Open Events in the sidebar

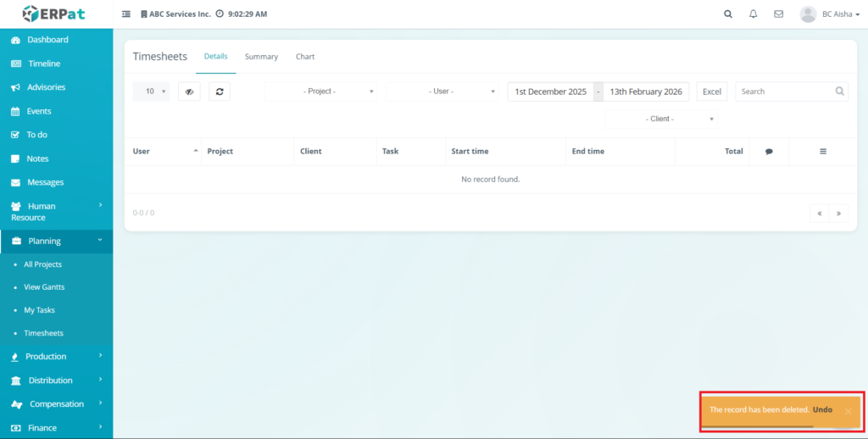point(39,111)
